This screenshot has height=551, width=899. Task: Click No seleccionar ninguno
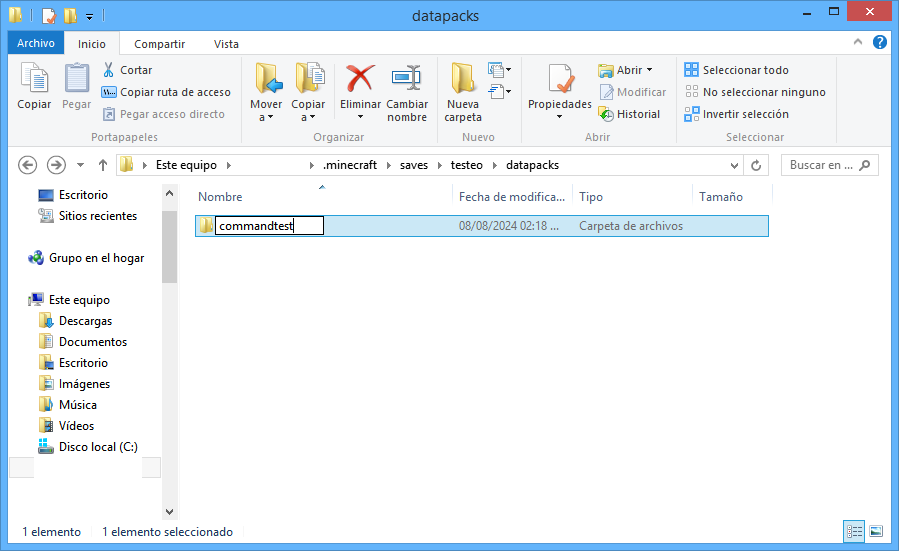(755, 92)
